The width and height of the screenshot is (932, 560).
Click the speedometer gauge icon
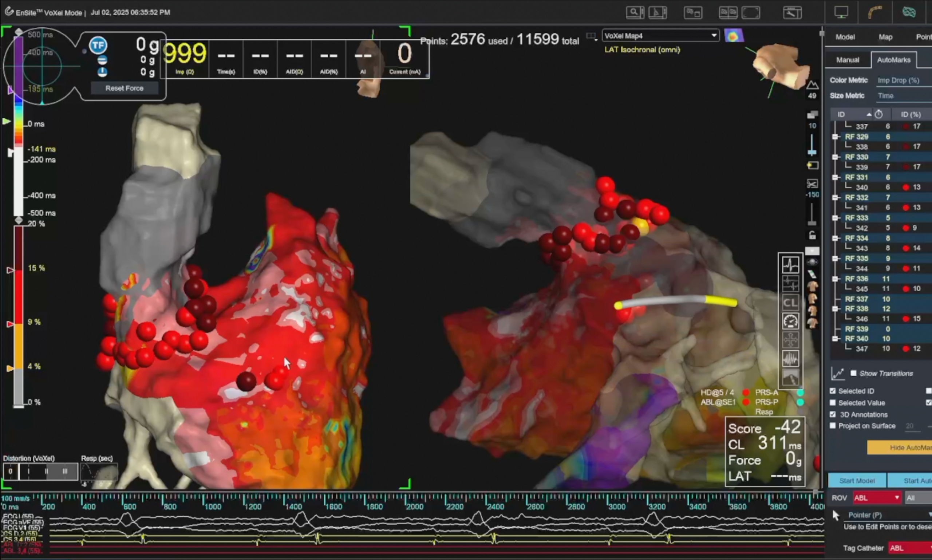coord(790,321)
